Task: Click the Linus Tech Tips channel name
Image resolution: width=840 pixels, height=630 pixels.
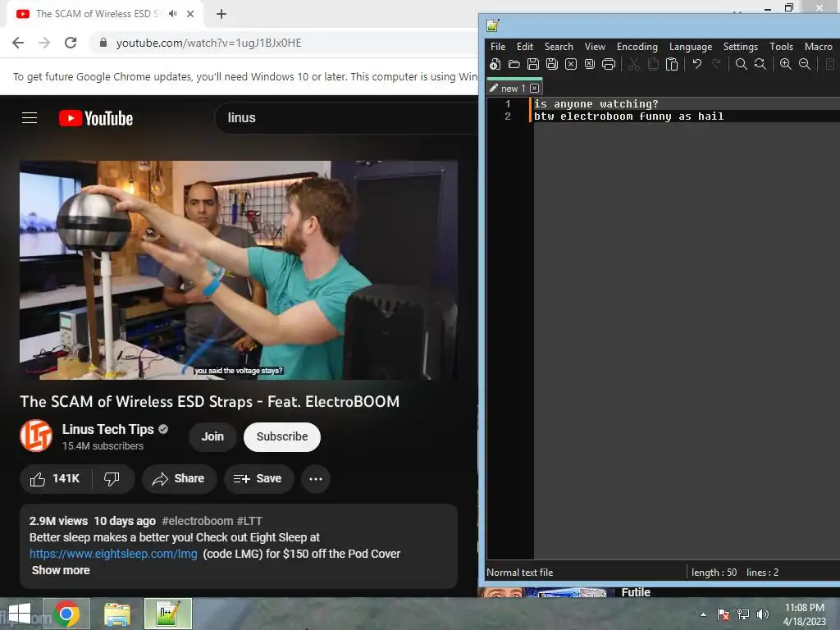Action: pos(107,429)
